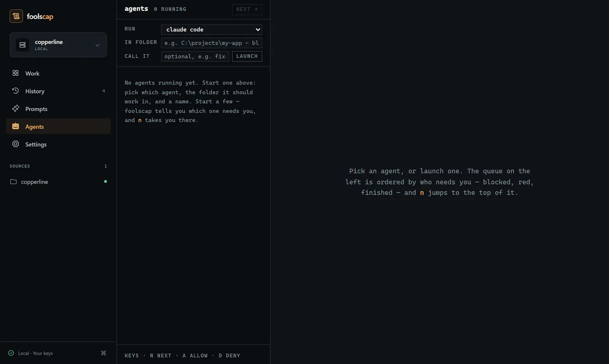Click the Local checkmark status icon
Image resolution: width=609 pixels, height=364 pixels.
11,353
